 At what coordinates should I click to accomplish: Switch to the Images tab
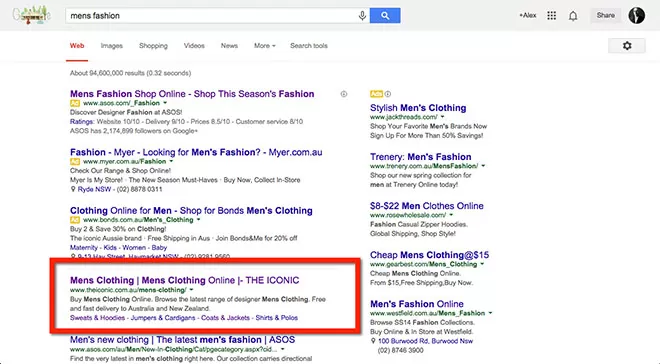coord(112,46)
